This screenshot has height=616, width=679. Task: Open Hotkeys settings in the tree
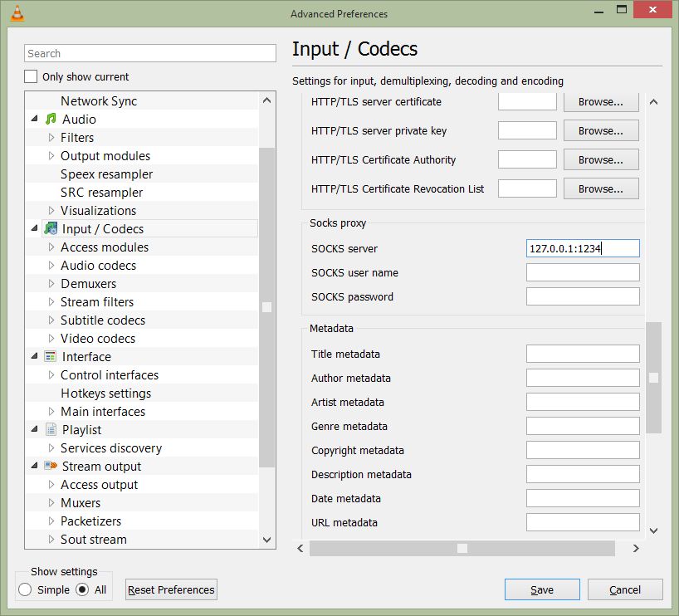pyautogui.click(x=105, y=394)
